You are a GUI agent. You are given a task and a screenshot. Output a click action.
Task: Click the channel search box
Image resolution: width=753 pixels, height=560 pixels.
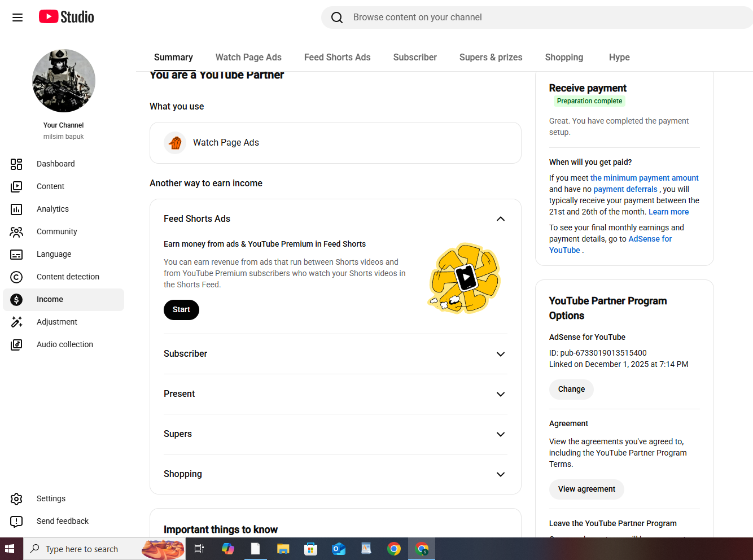[537, 17]
